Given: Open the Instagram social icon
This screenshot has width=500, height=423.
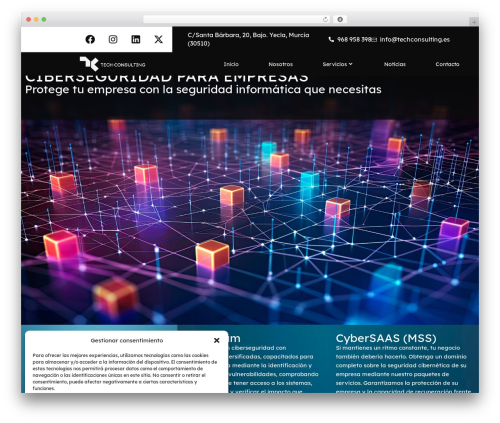Looking at the screenshot, I should click(x=113, y=39).
